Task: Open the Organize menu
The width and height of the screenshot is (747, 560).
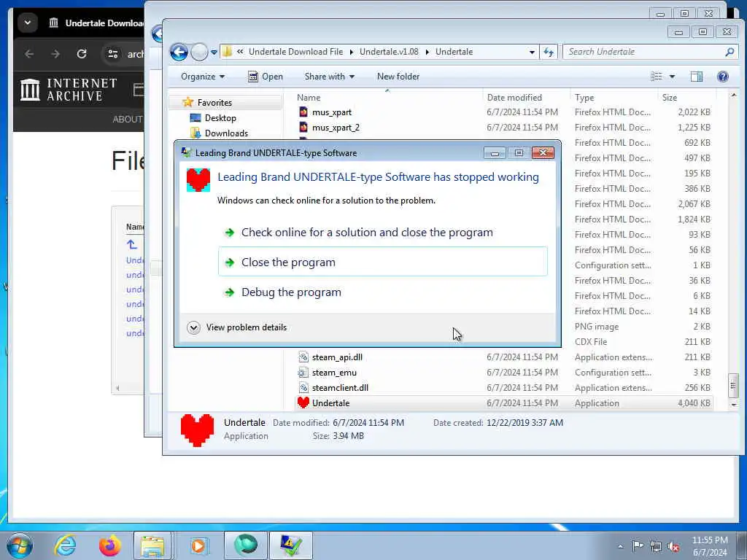Action: click(x=203, y=77)
